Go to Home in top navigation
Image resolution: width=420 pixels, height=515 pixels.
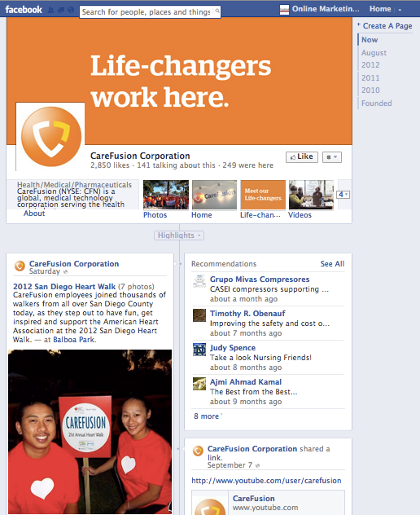coord(380,9)
